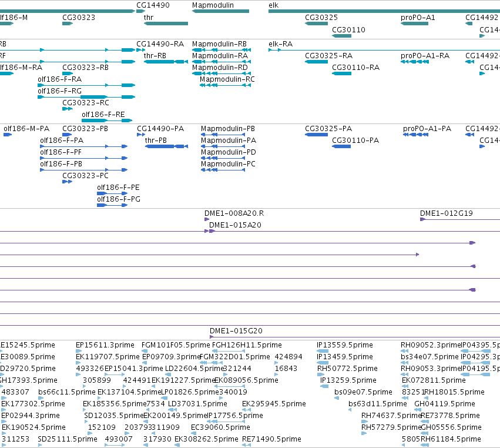Click protein label 'CG14490-PA'

(x=160, y=129)
